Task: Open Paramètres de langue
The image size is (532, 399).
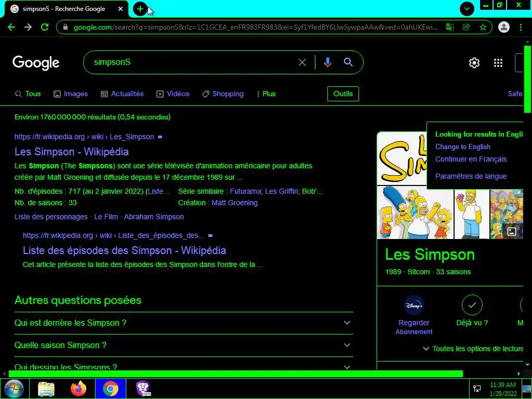Action: click(x=471, y=177)
